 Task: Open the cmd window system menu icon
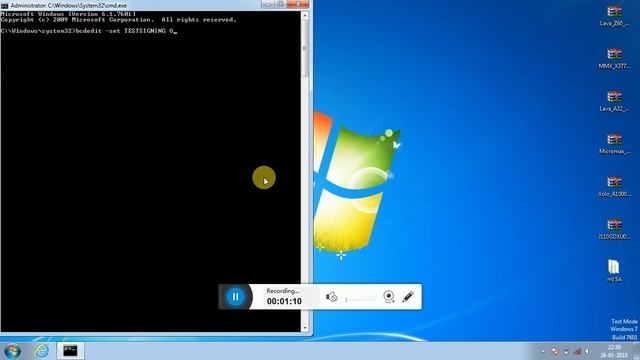4,6
